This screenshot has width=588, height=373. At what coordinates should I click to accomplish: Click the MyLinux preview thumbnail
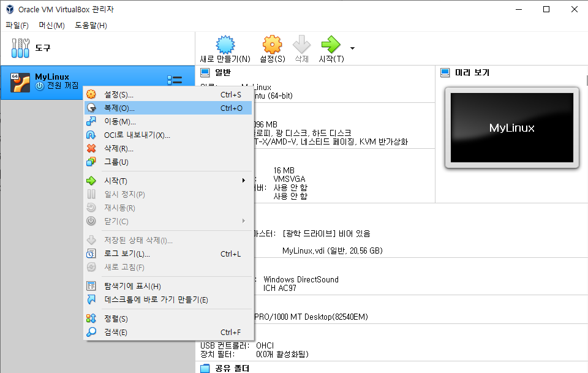coord(512,128)
